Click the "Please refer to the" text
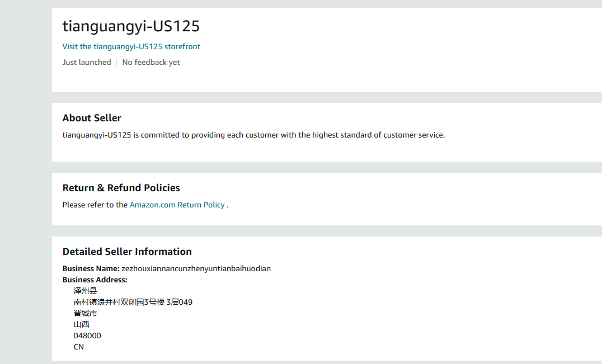This screenshot has height=364, width=602. coord(95,205)
